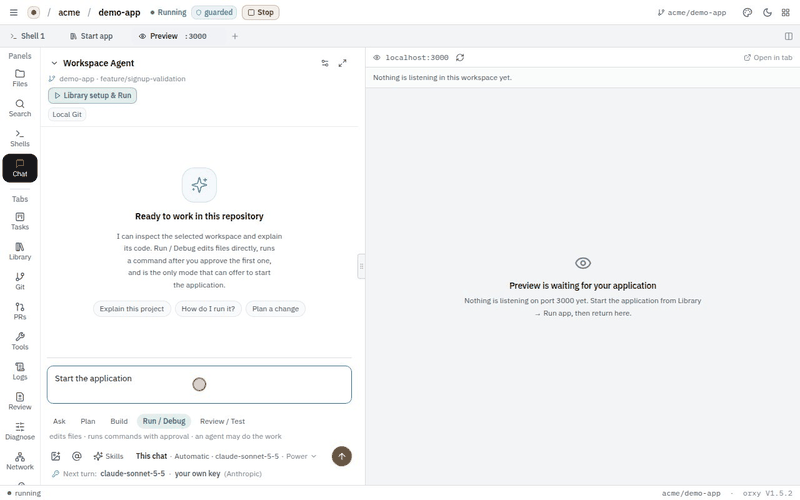The width and height of the screenshot is (800, 500).
Task: Click Library setup & Run button
Action: click(92, 95)
